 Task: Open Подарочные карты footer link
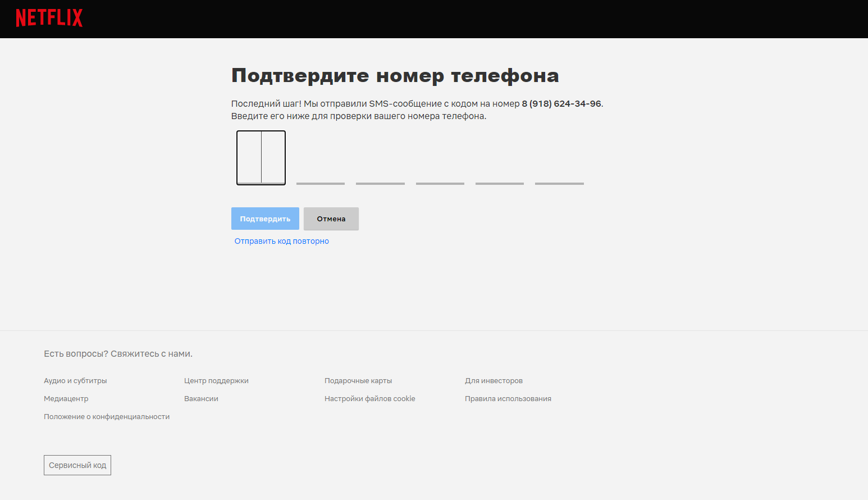(358, 381)
